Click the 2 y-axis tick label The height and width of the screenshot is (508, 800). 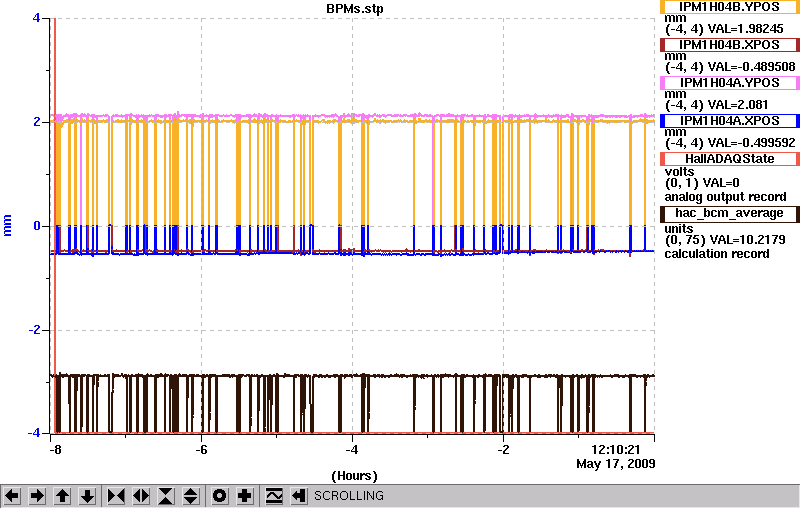pos(37,122)
